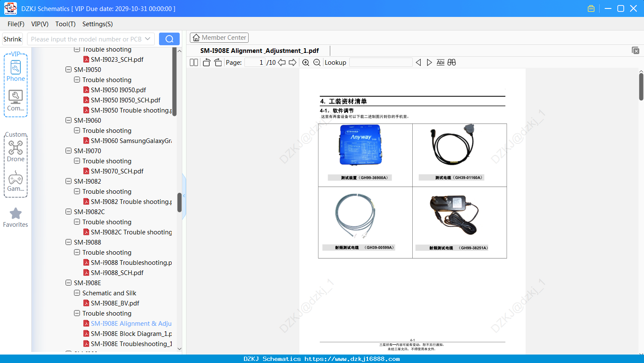Click the binoculars search icon

pyautogui.click(x=452, y=63)
